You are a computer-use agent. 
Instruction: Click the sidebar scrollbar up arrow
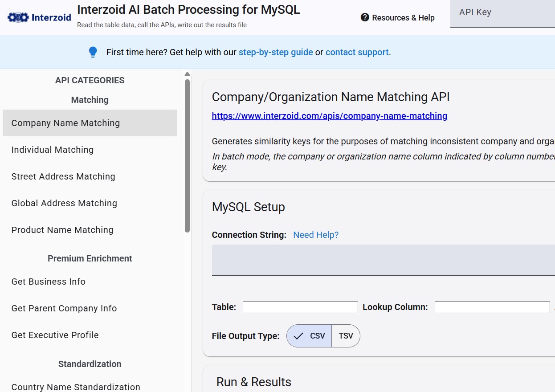pos(187,74)
